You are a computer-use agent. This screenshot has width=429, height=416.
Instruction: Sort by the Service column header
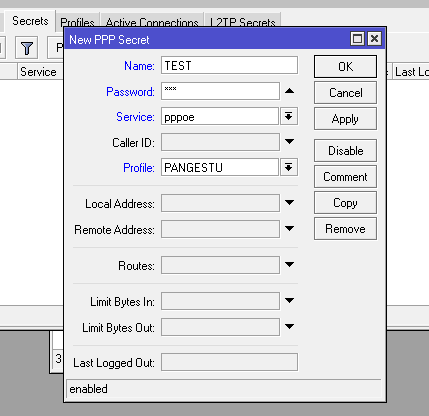(x=40, y=72)
